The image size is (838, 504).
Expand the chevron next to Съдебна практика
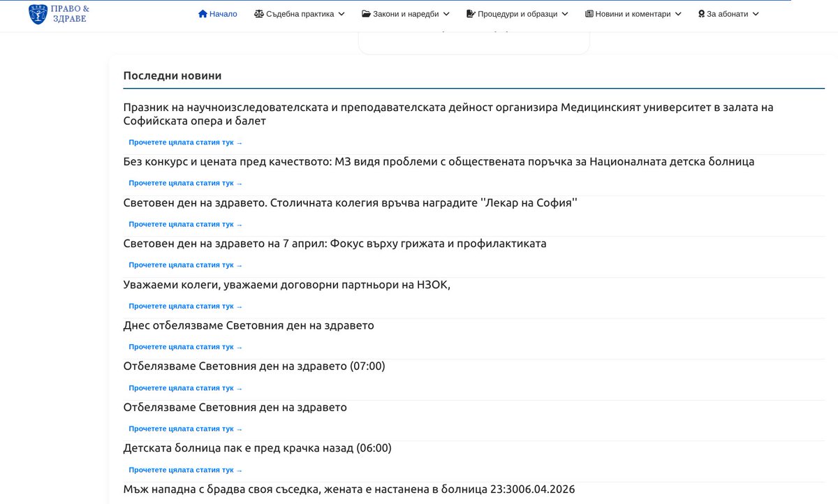coord(341,14)
